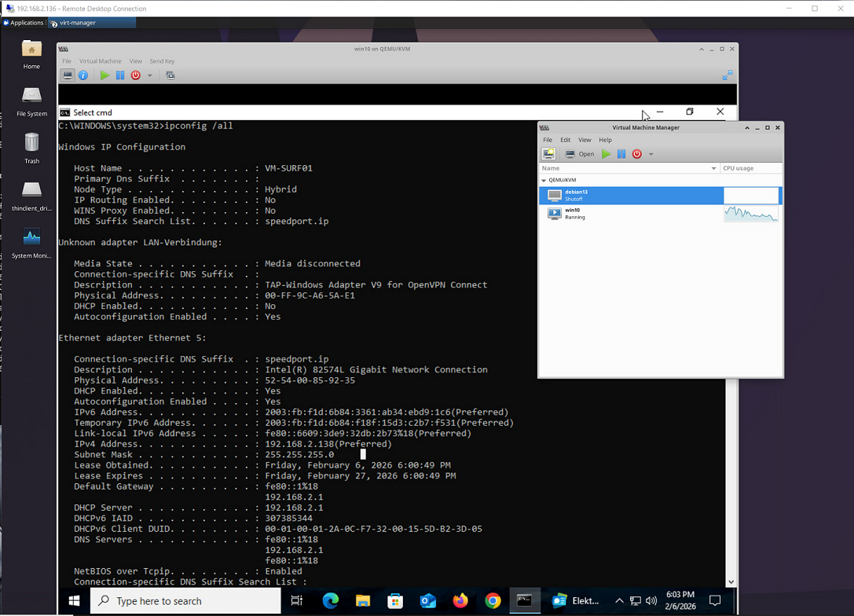Show the win10 hardware details info icon

82,75
